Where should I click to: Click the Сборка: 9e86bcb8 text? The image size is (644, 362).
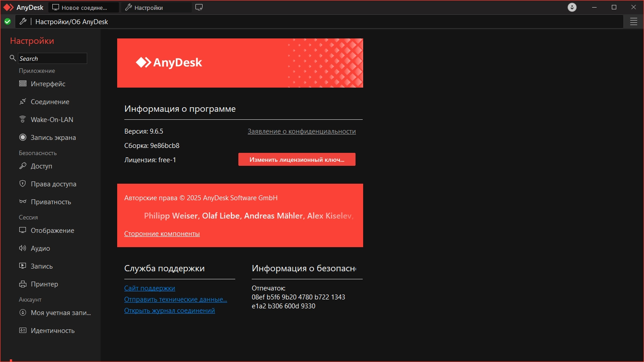152,146
